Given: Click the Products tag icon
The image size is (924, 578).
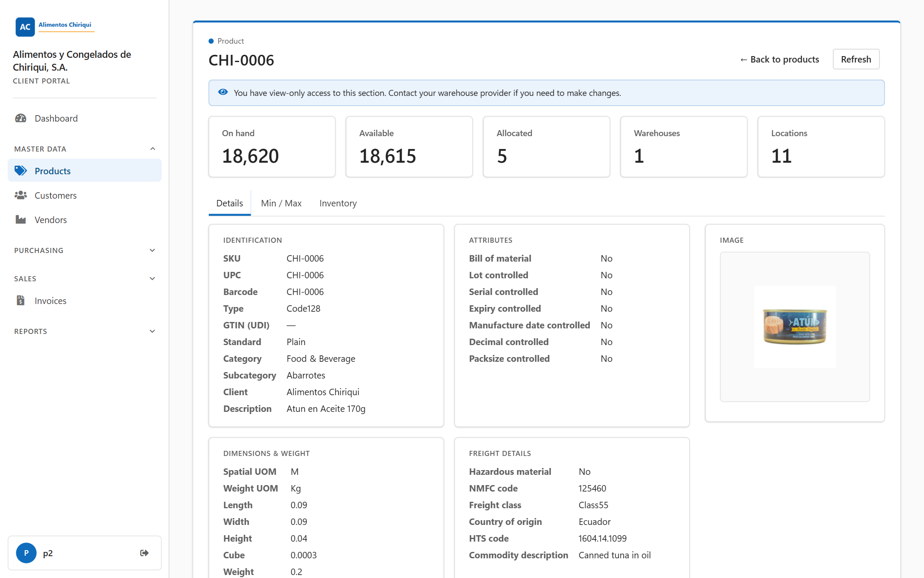Looking at the screenshot, I should tap(21, 171).
